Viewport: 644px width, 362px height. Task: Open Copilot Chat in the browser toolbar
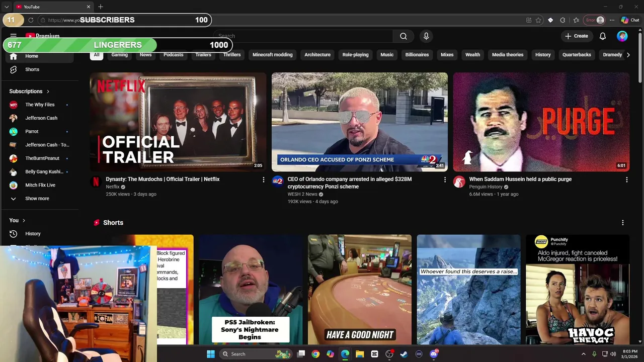point(630,20)
